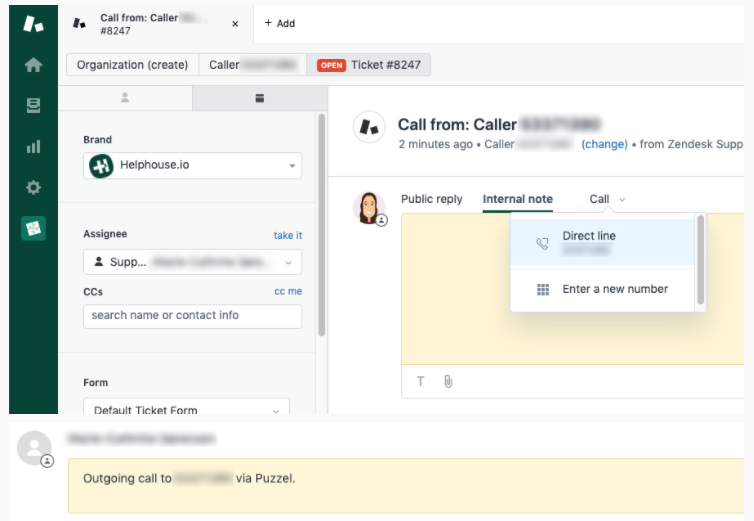Open the Home icon in sidebar

click(33, 65)
